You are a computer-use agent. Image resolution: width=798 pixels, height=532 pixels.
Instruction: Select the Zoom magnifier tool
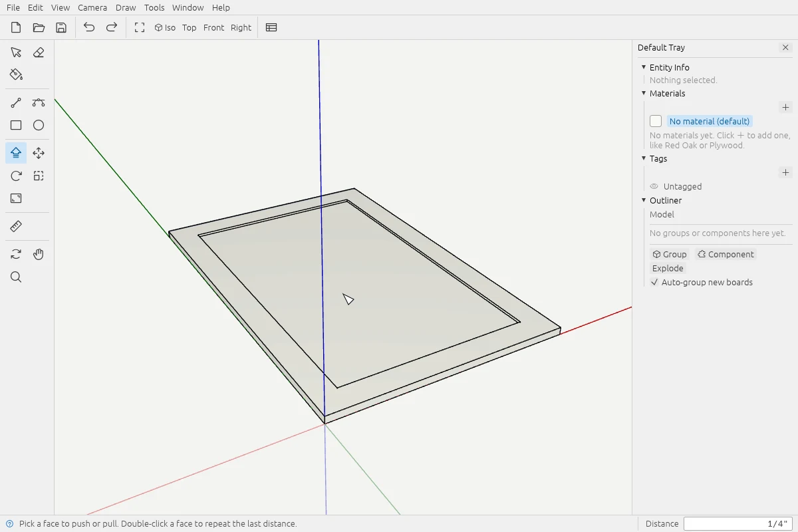tap(16, 277)
